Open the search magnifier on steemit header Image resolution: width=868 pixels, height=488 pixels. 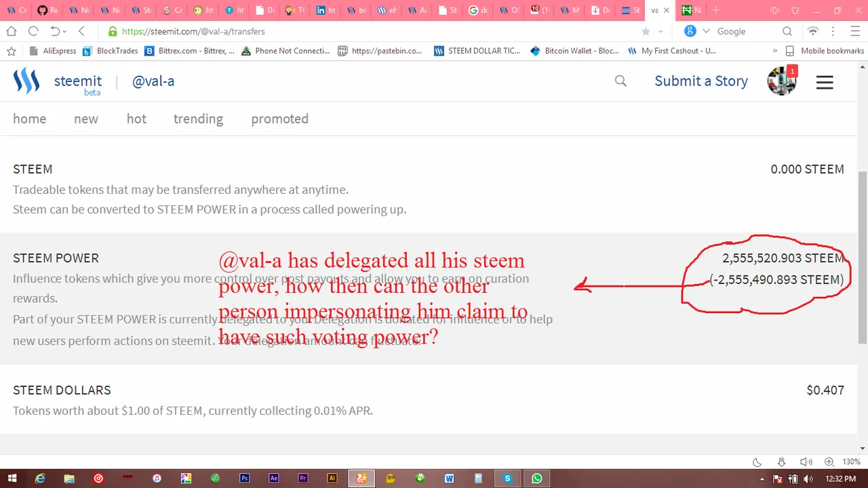(x=620, y=81)
